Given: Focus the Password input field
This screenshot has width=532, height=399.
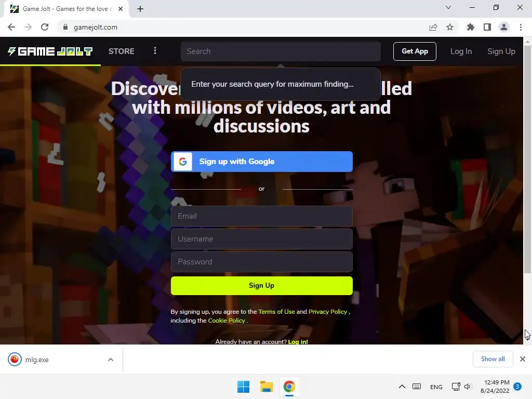Looking at the screenshot, I should (x=262, y=262).
